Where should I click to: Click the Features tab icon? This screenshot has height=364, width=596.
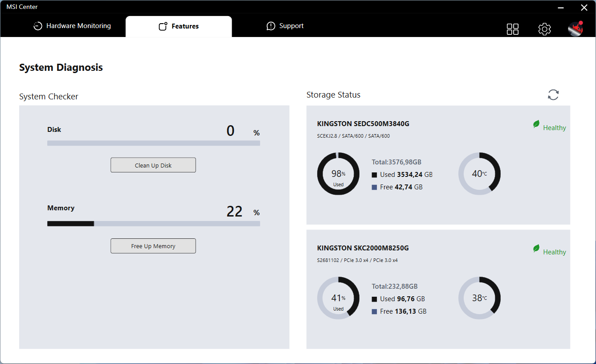tap(163, 26)
